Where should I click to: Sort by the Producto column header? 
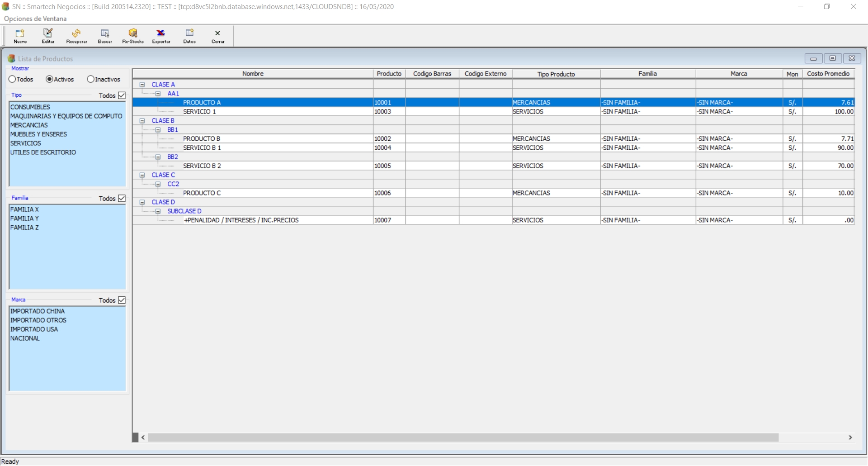click(x=389, y=74)
